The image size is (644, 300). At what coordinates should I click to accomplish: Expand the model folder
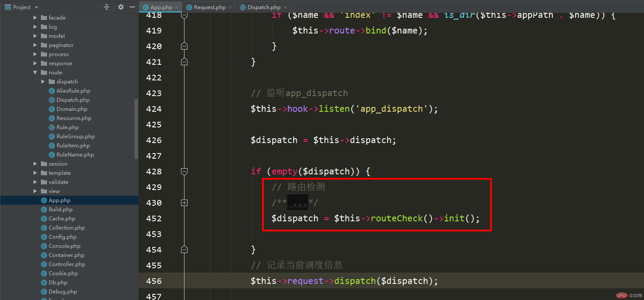click(35, 36)
